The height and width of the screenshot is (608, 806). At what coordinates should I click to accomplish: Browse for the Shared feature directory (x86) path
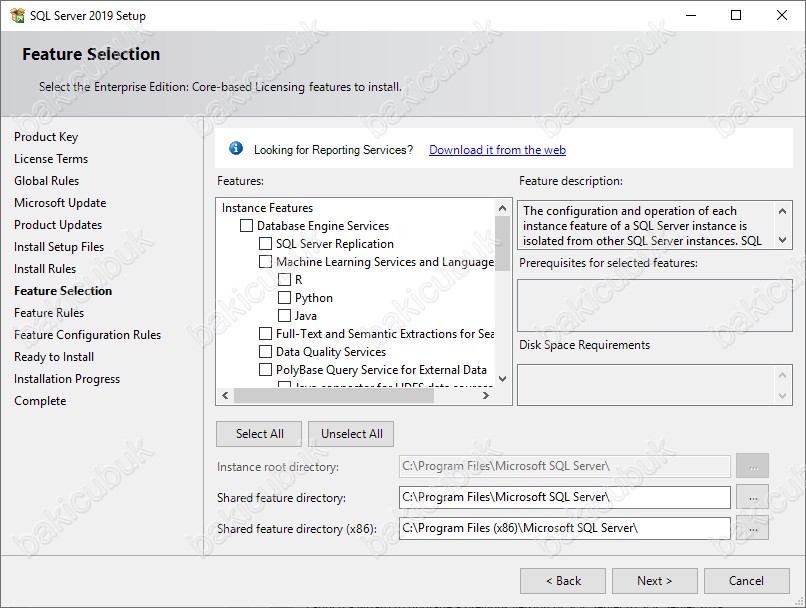click(x=753, y=528)
